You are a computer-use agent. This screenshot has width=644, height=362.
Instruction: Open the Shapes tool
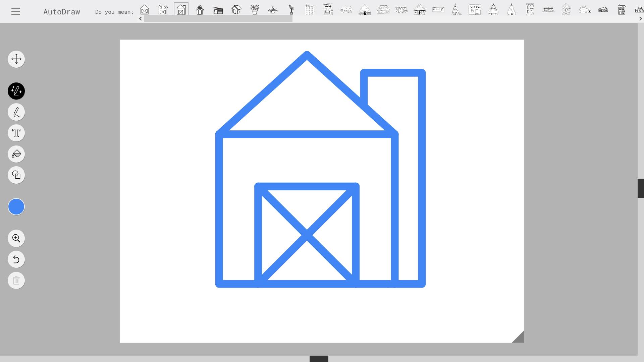16,175
